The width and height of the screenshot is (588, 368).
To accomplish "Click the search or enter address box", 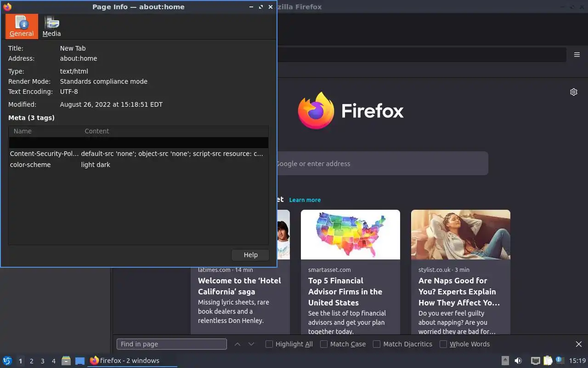I will (382, 163).
